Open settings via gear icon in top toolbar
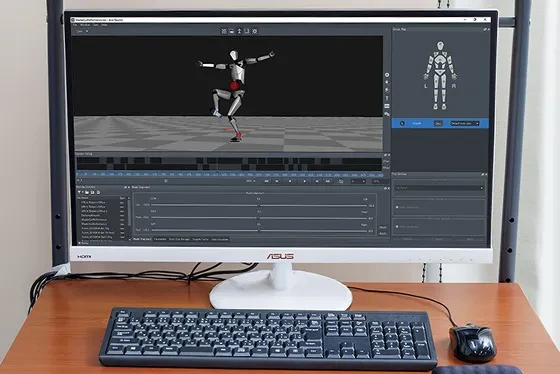 pos(255,31)
